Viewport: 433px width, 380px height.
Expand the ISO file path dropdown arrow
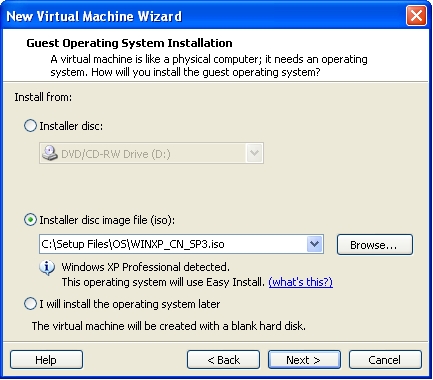(x=315, y=244)
